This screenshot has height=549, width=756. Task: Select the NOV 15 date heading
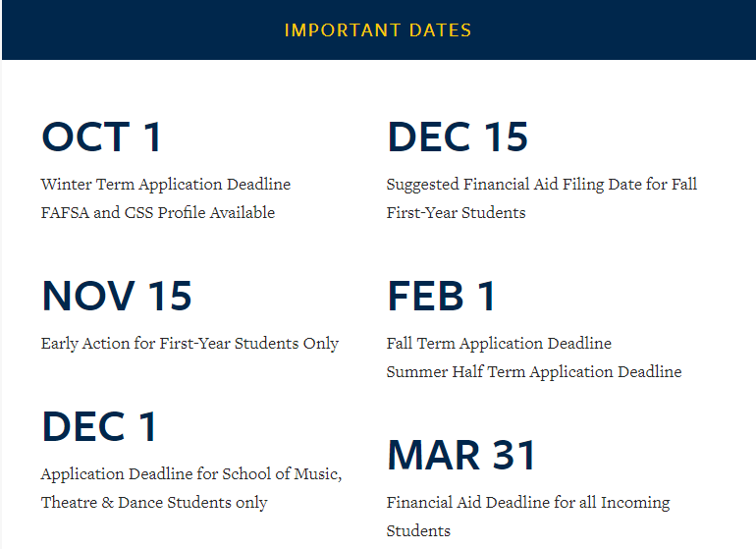(x=117, y=297)
